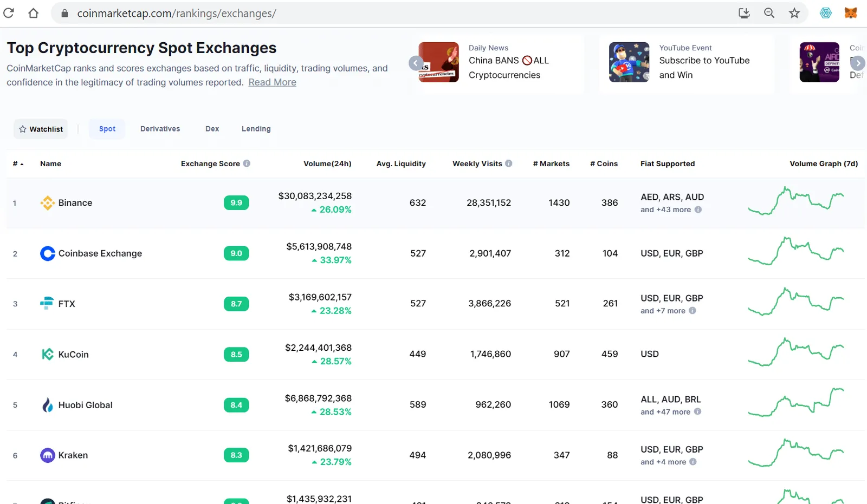Click Binance 7d volume graph

pyautogui.click(x=796, y=201)
